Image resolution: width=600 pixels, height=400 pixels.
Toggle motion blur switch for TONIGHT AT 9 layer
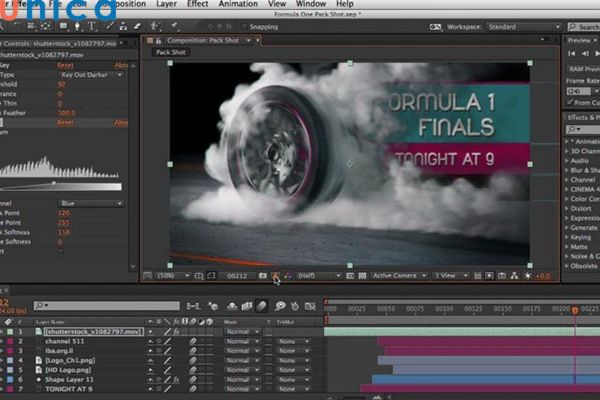[x=193, y=389]
